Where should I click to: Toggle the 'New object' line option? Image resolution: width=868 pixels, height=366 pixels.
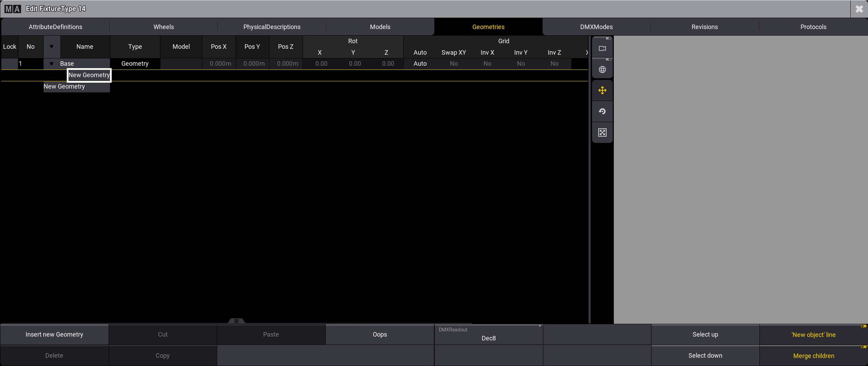click(813, 335)
